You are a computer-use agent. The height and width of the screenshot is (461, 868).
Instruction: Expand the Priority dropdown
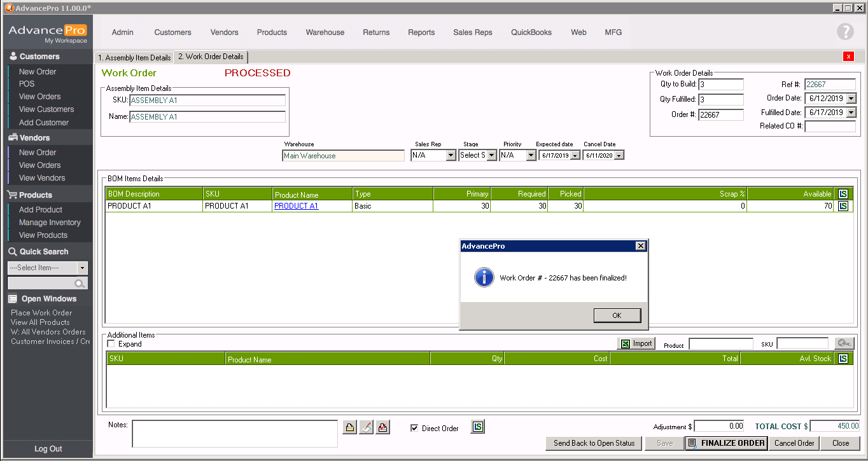tap(531, 155)
